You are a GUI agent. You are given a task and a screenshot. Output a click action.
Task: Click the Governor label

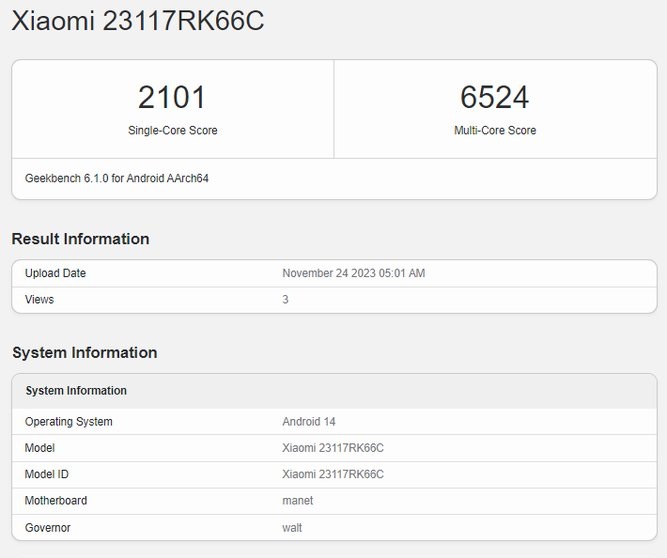pos(48,528)
